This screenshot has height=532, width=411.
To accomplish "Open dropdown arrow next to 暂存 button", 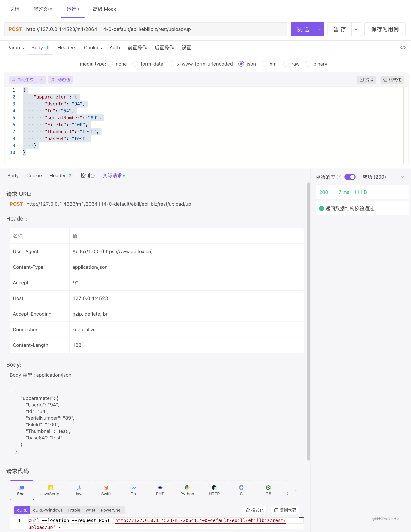I will tap(356, 29).
